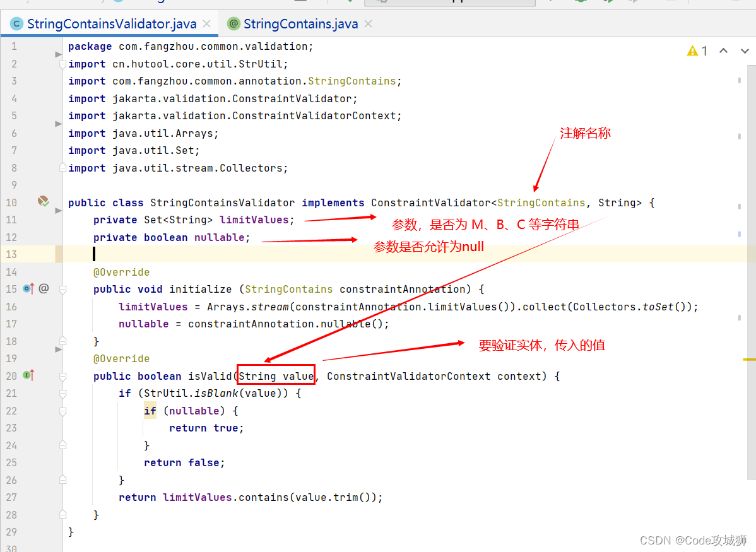Screen dimensions: 756x552
Task: Click the annotation icon on StringContains.java tab
Action: point(234,23)
